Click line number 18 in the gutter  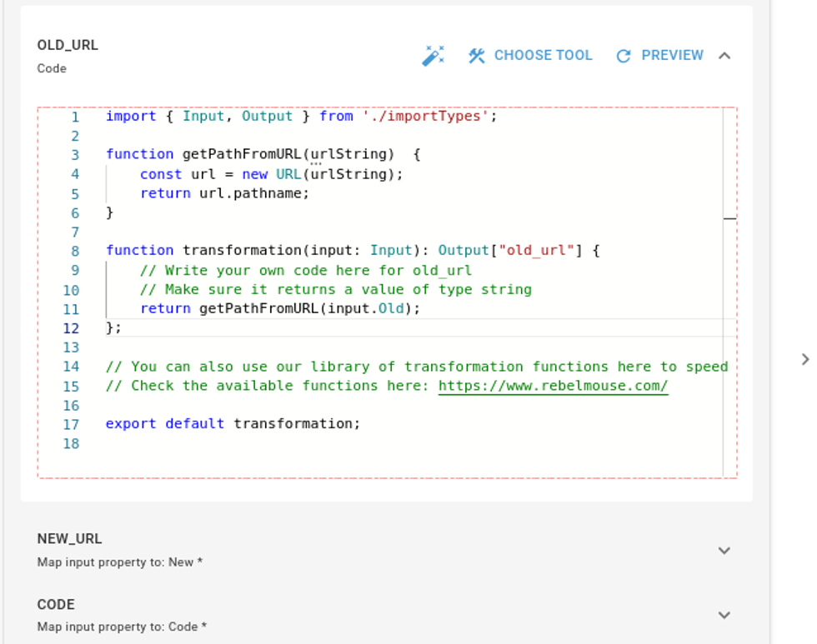click(71, 443)
